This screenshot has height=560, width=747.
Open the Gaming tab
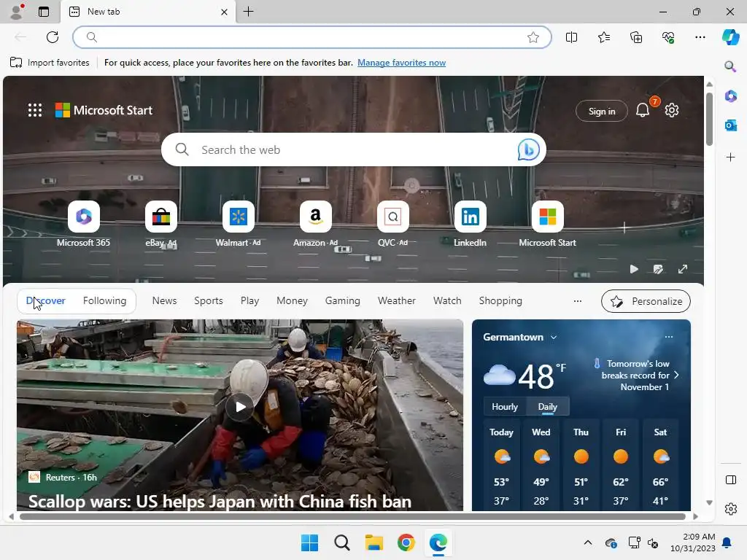click(343, 301)
